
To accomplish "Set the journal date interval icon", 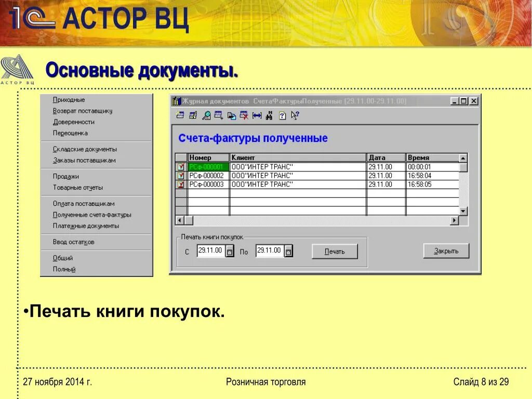I will [257, 116].
